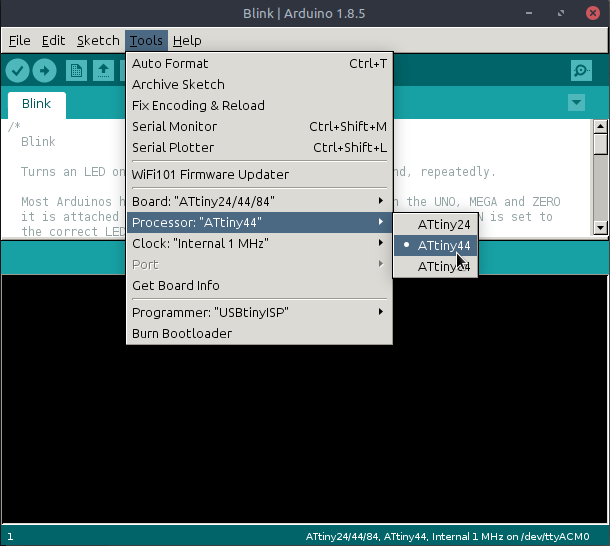Open the Sketch menu

tap(98, 40)
